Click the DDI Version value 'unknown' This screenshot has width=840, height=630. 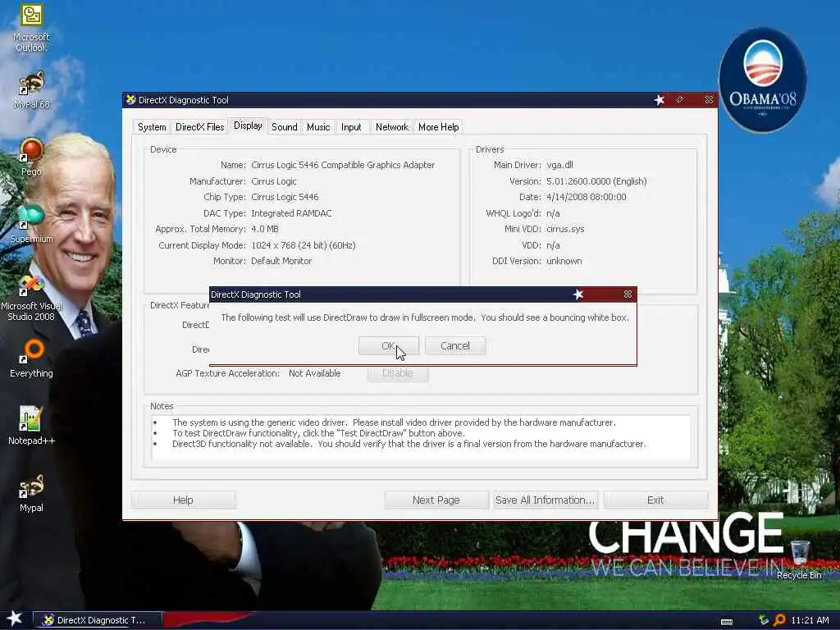pos(564,261)
